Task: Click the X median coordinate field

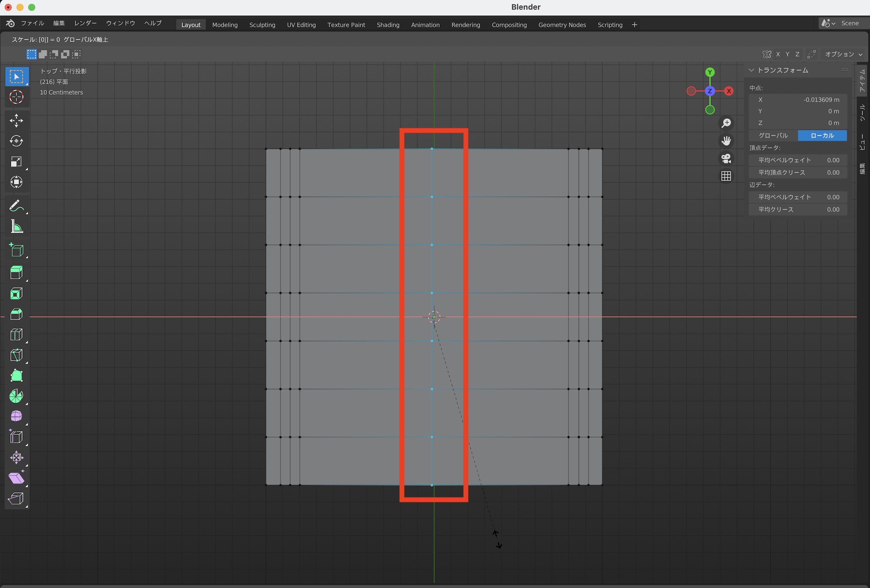Action: coord(798,100)
